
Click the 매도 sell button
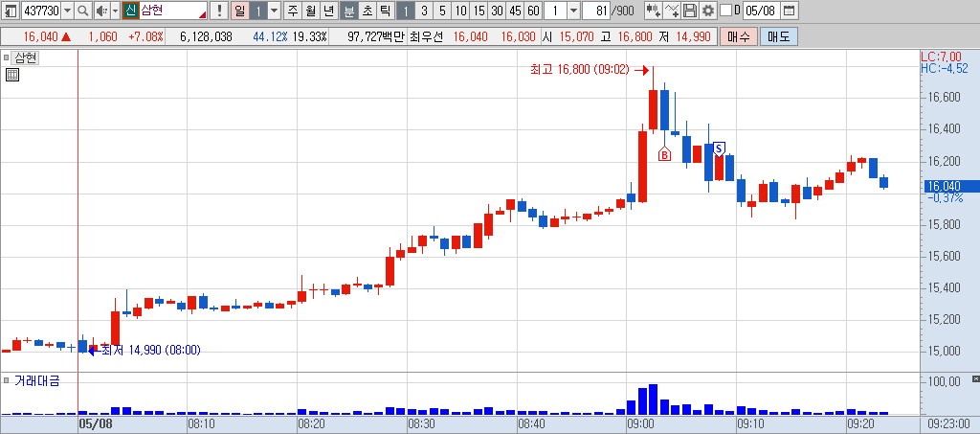[x=779, y=37]
